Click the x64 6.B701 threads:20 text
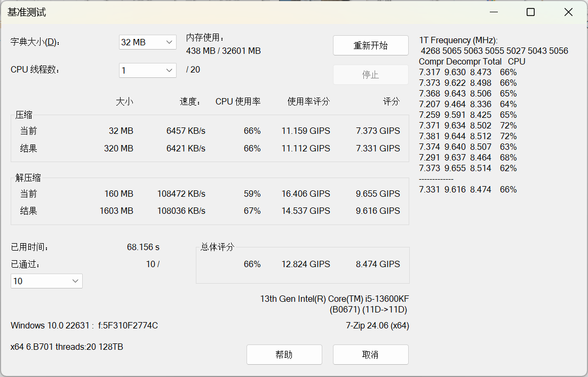Image resolution: width=588 pixels, height=377 pixels. [67, 347]
